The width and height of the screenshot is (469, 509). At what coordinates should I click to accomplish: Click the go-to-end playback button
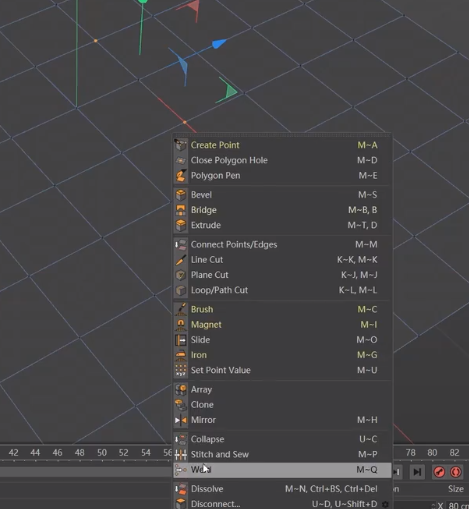417,472
